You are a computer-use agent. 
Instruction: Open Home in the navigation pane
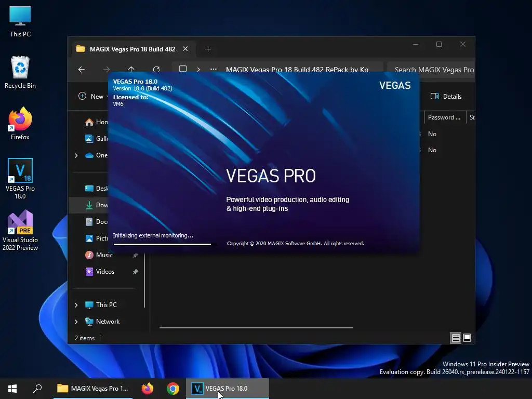coord(97,122)
